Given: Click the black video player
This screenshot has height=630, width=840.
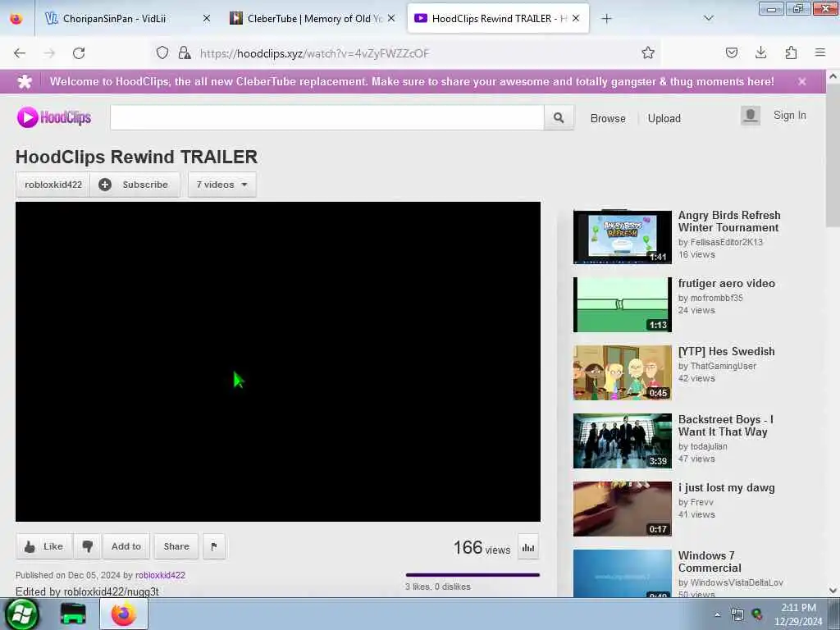Looking at the screenshot, I should (x=278, y=362).
